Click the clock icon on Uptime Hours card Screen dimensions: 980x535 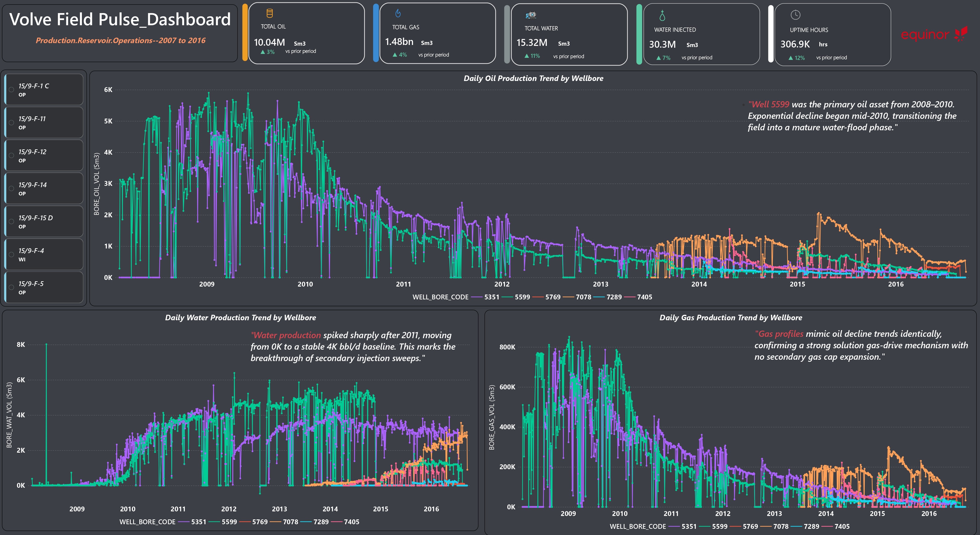click(795, 15)
